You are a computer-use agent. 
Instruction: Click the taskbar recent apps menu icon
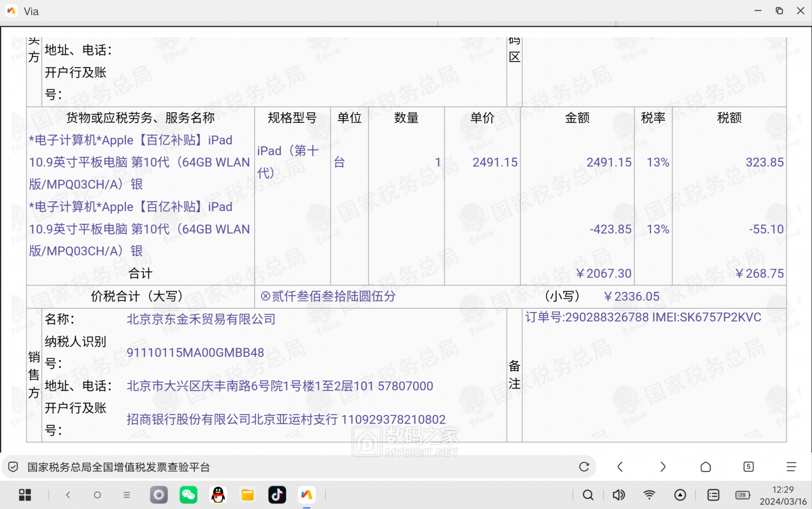(127, 494)
